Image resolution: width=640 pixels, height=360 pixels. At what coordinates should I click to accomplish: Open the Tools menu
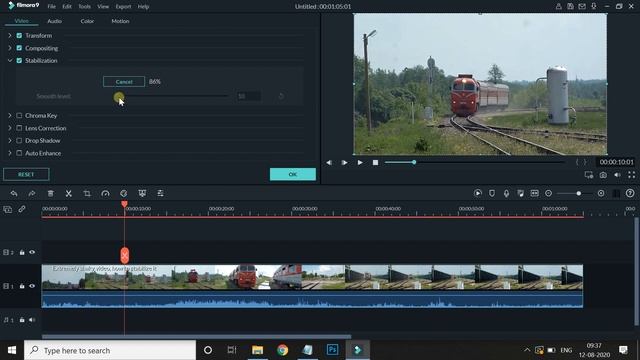(84, 7)
